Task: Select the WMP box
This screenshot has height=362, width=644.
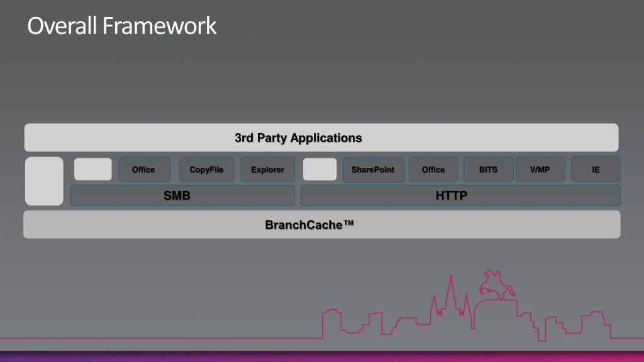Action: pyautogui.click(x=540, y=169)
